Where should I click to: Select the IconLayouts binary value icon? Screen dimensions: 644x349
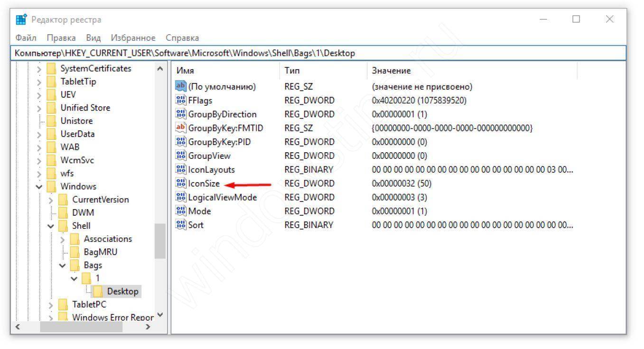coord(181,170)
